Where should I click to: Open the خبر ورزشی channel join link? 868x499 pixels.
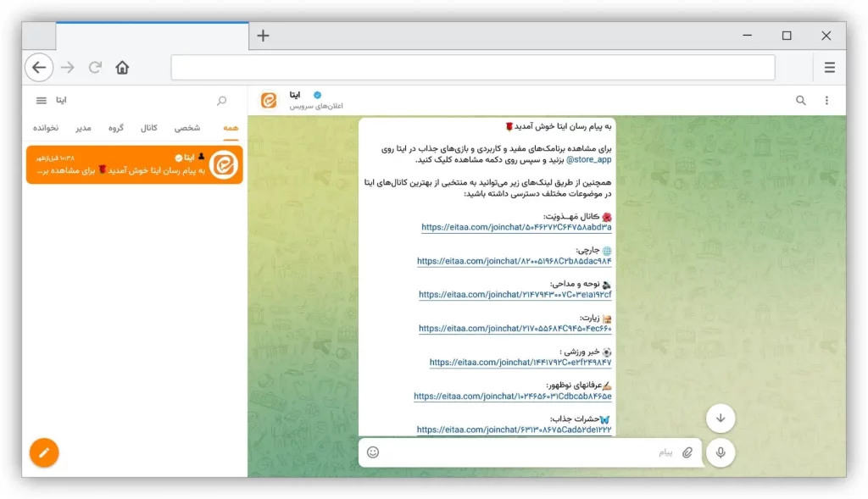520,363
